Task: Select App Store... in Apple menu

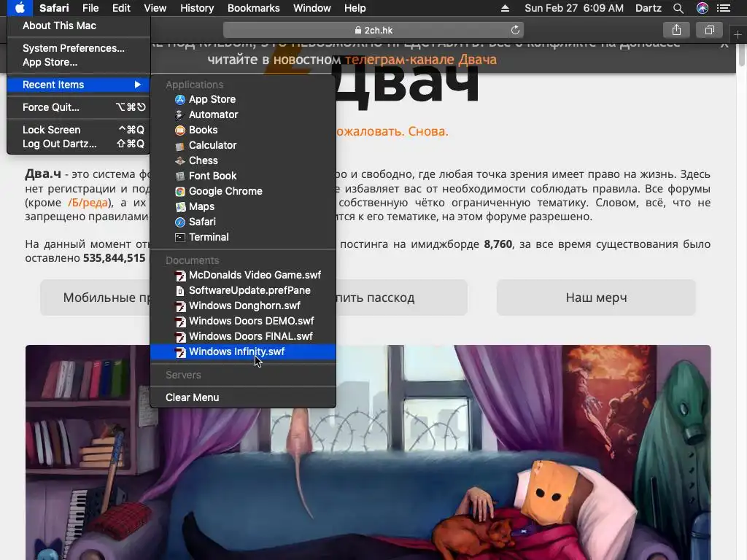Action: [x=79, y=63]
